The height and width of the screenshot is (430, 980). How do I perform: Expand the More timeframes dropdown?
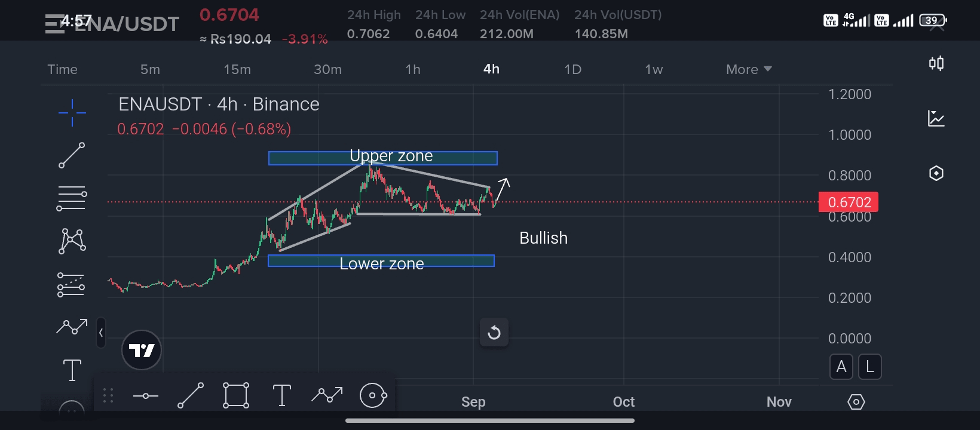[x=749, y=69]
